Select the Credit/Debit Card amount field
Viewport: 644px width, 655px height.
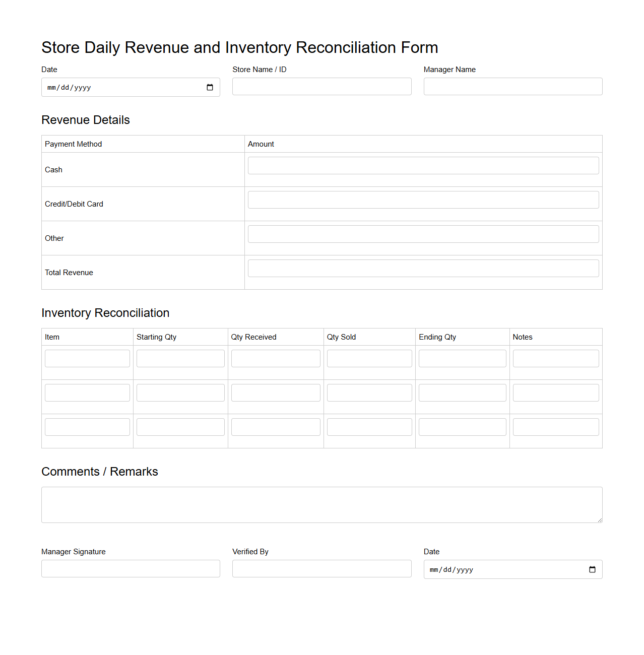pos(423,200)
